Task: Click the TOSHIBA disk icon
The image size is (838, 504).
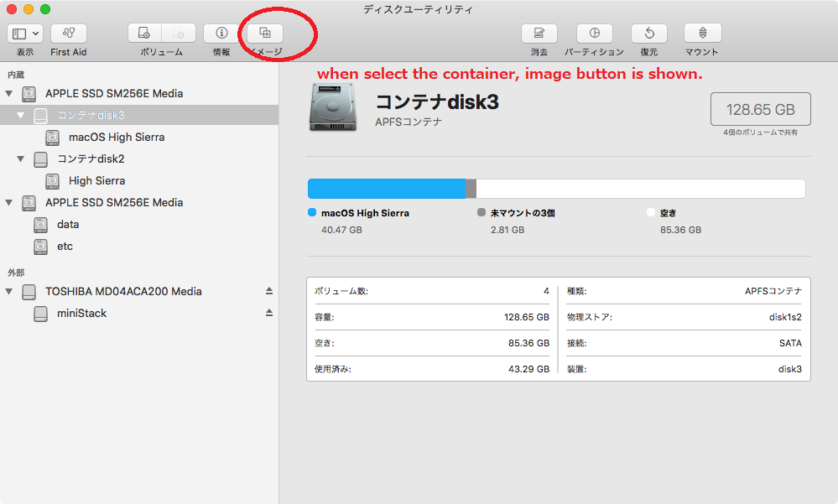Action: pos(29,292)
